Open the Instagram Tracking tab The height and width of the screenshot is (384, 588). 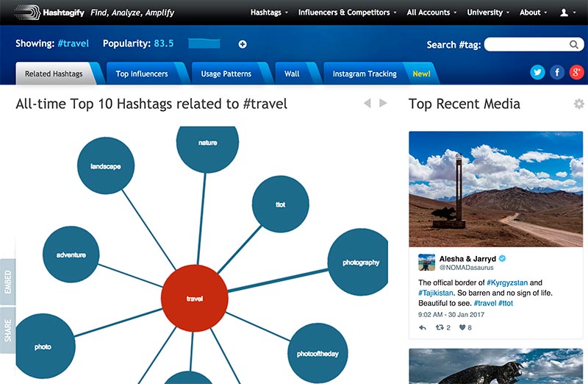(x=365, y=74)
